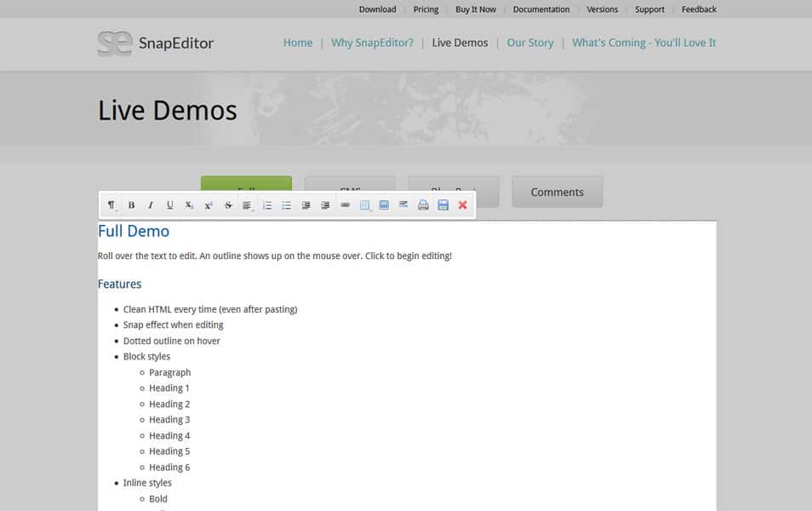Underline text using the toolbar icon
812x511 pixels.
pyautogui.click(x=169, y=204)
